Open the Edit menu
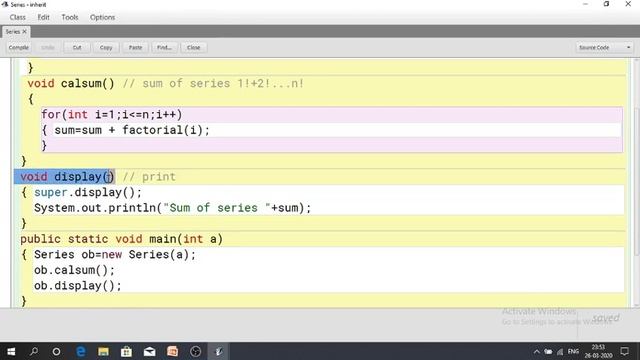The width and height of the screenshot is (640, 360). pyautogui.click(x=43, y=17)
